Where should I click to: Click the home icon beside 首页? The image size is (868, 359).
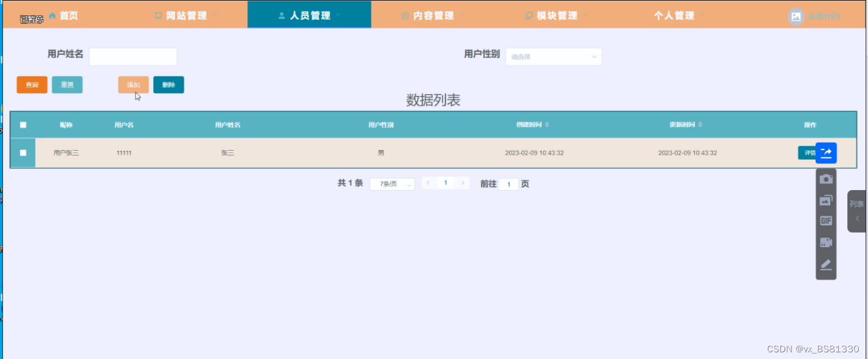pos(52,16)
